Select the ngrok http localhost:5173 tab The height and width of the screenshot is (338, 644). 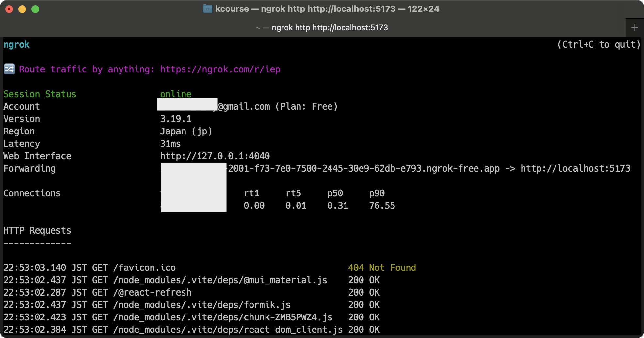point(322,27)
